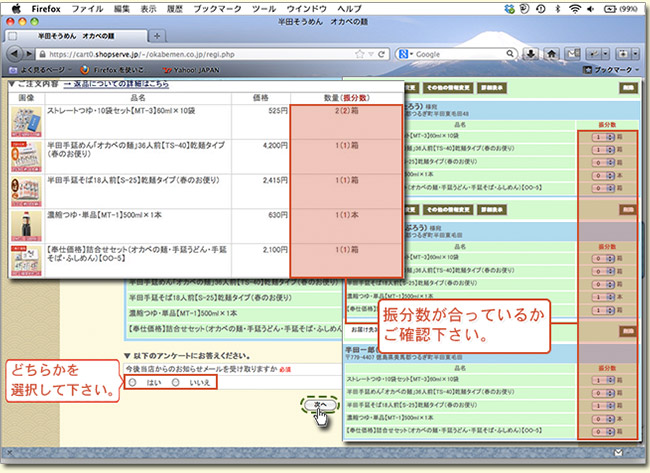Click the 次へ button
This screenshot has width=650, height=473.
[320, 403]
